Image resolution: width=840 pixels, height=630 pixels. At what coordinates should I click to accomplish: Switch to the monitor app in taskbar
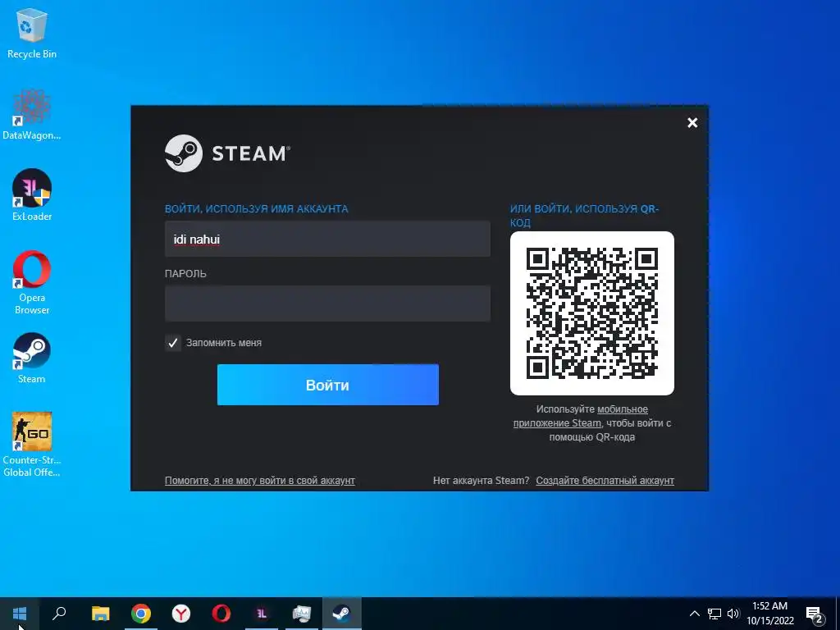click(x=302, y=614)
